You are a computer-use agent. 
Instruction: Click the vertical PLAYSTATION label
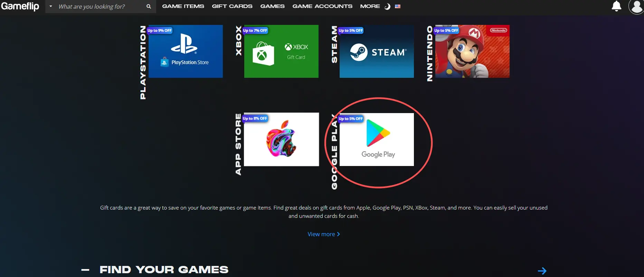click(143, 62)
